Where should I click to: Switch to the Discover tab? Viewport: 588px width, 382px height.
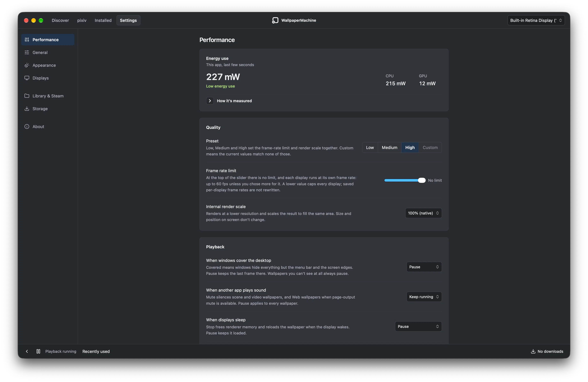tap(60, 20)
